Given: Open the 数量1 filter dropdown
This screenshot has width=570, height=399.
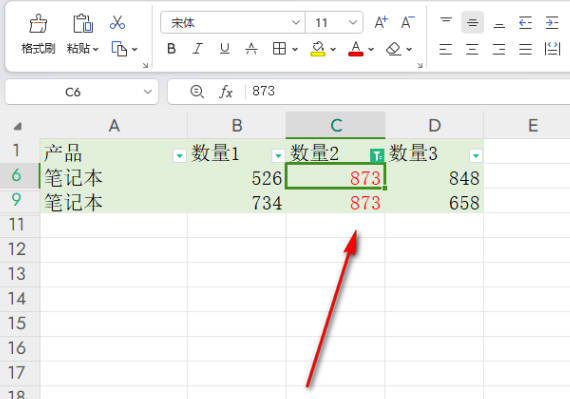Looking at the screenshot, I should coord(278,156).
